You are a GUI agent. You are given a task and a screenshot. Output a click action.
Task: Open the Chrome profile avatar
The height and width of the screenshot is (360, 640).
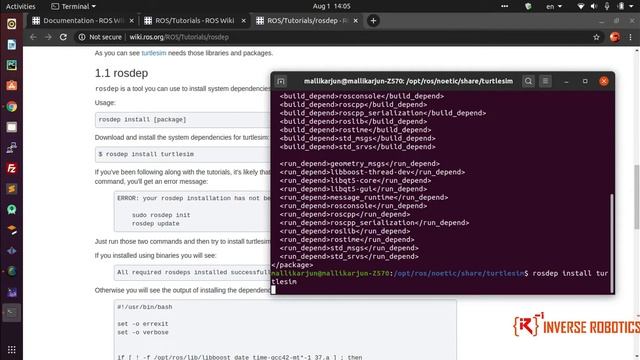tap(615, 37)
